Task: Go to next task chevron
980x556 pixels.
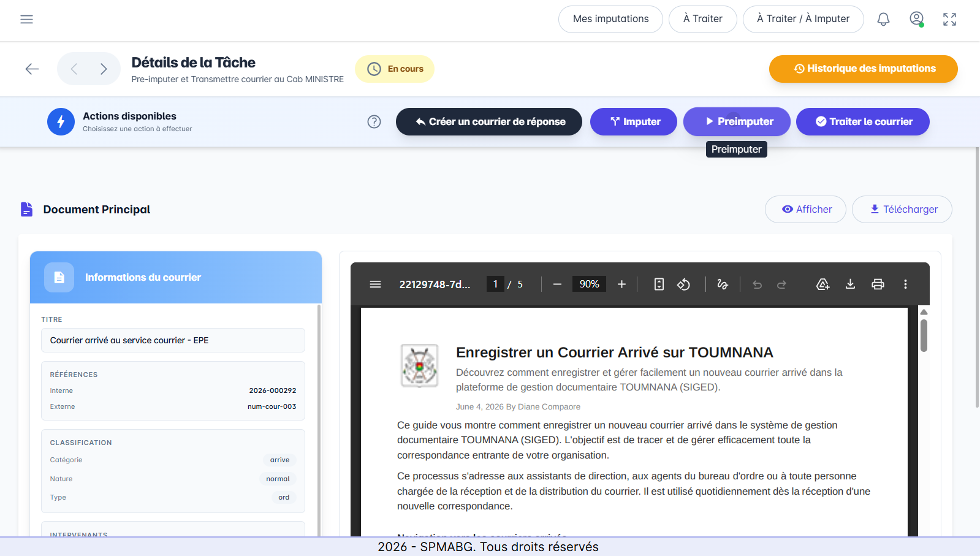Action: (x=104, y=69)
